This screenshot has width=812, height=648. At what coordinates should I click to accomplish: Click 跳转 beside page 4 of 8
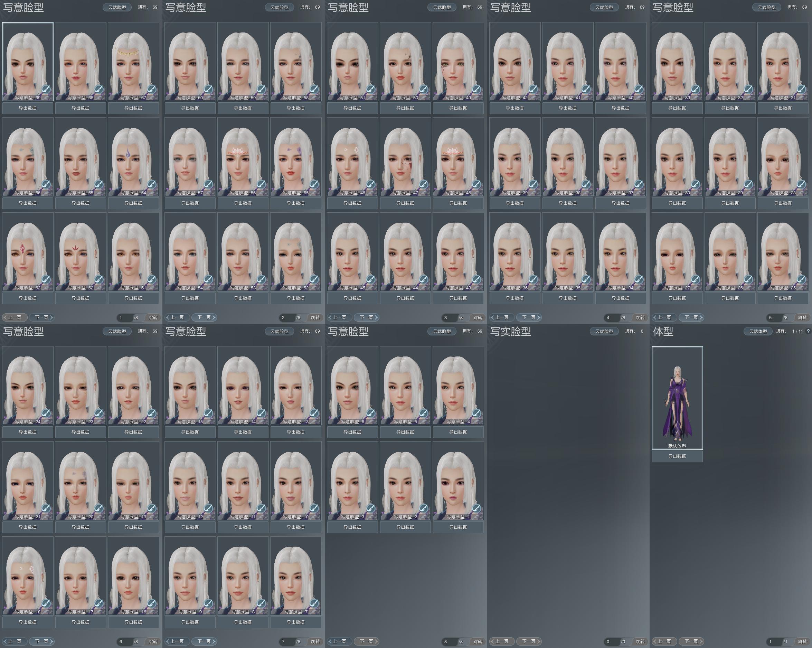coord(640,318)
